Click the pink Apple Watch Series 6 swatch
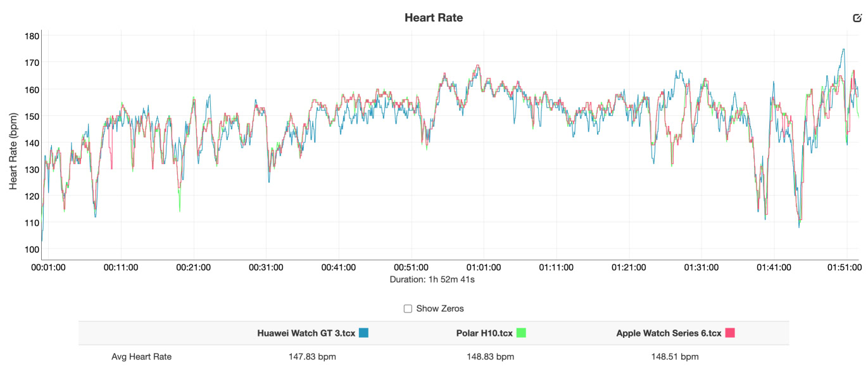 tap(730, 333)
